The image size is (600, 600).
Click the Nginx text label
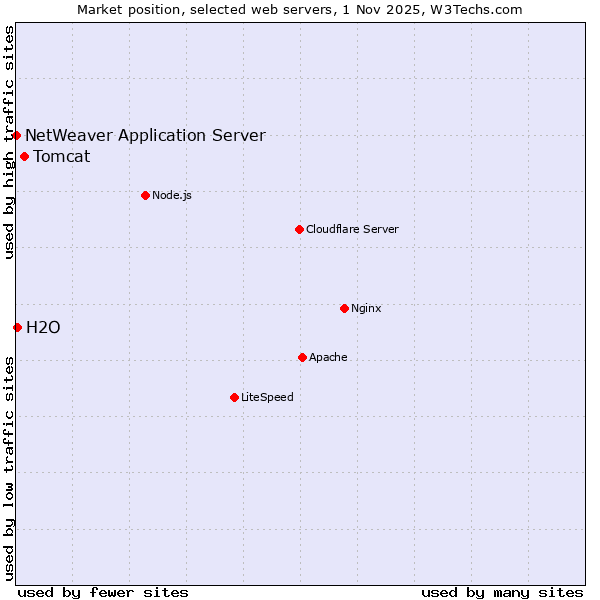[x=366, y=308]
